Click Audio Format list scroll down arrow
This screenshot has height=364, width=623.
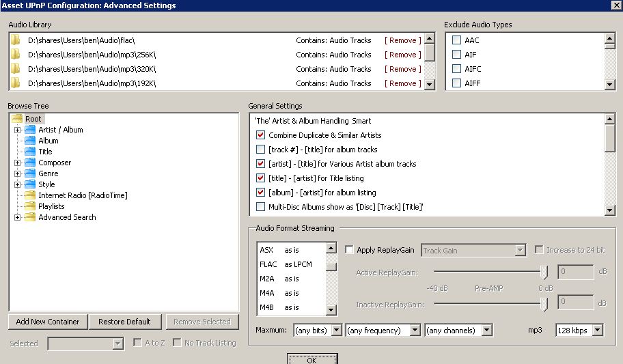(331, 309)
